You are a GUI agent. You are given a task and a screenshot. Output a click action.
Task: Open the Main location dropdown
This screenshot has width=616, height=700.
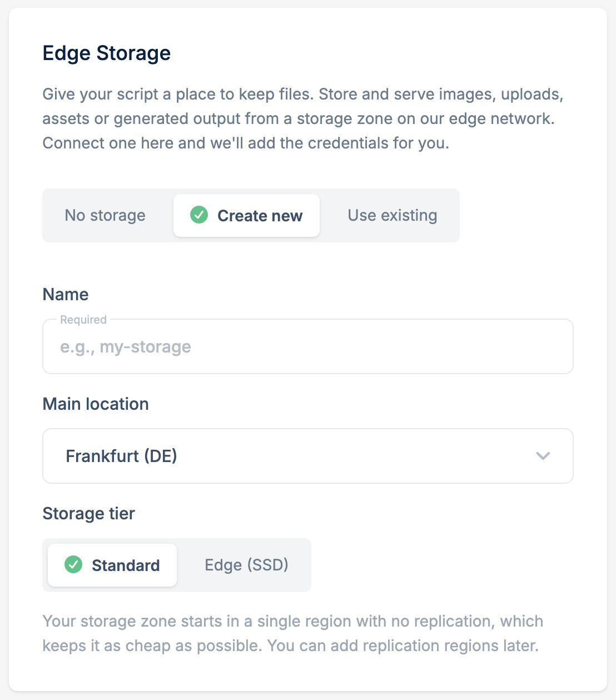coord(308,456)
